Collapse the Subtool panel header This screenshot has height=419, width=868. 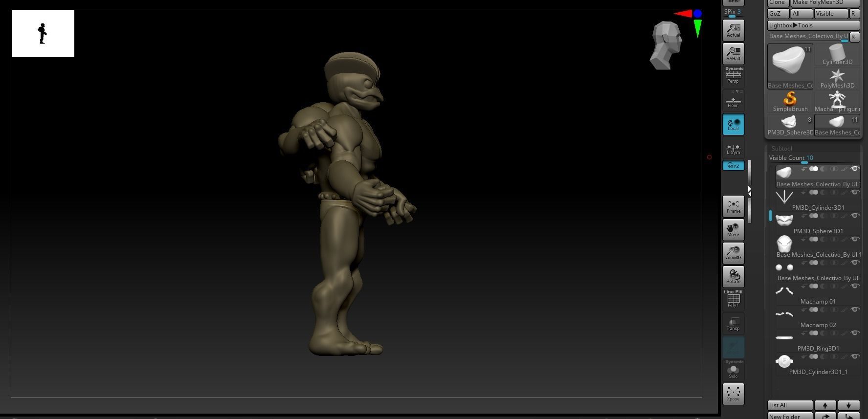coord(781,148)
